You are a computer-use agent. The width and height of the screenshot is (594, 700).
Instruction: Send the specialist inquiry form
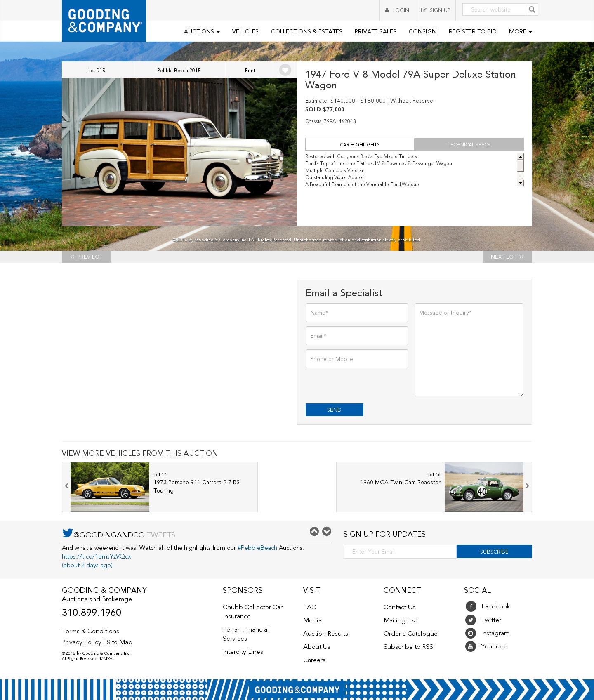point(335,410)
